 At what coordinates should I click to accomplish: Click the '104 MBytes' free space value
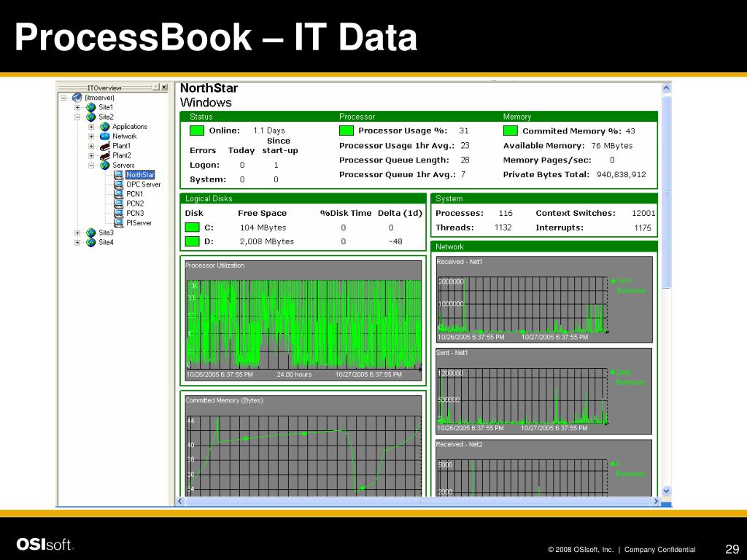click(263, 227)
